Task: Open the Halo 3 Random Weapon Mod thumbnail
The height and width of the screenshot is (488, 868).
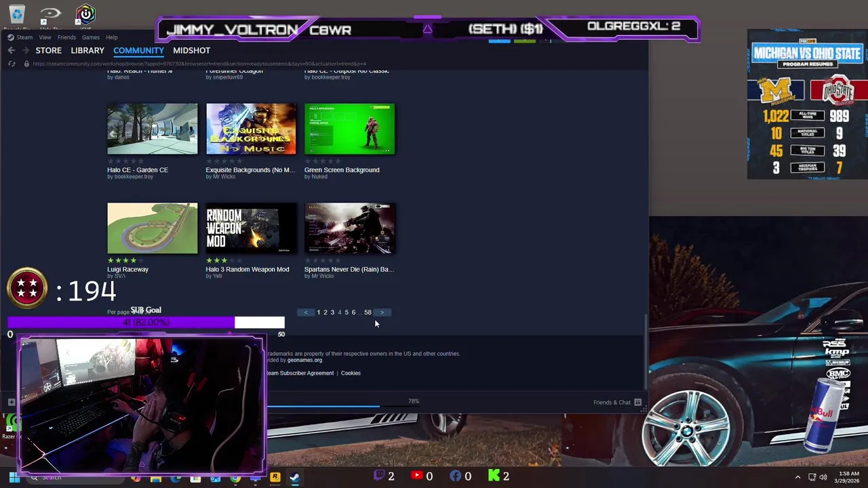Action: 251,228
